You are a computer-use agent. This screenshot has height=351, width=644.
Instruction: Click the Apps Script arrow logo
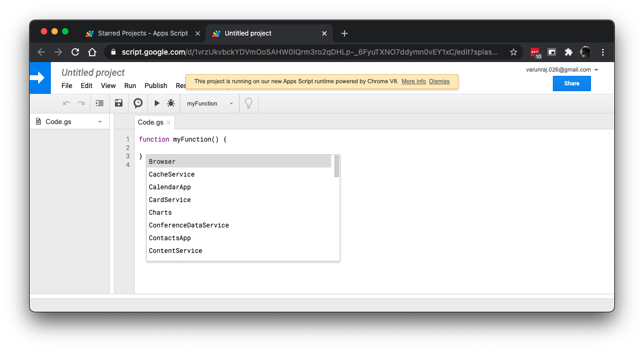coord(40,78)
